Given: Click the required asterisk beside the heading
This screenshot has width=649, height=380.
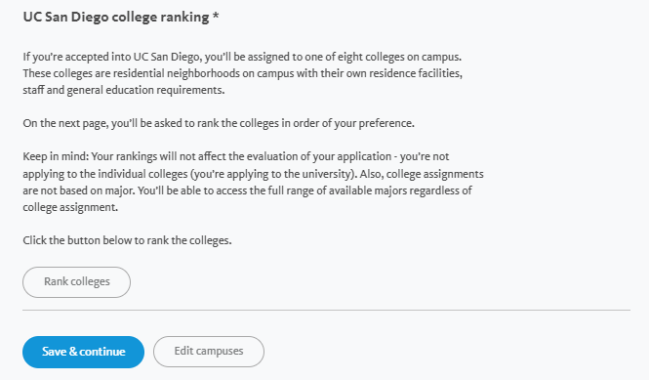Looking at the screenshot, I should 216,16.
